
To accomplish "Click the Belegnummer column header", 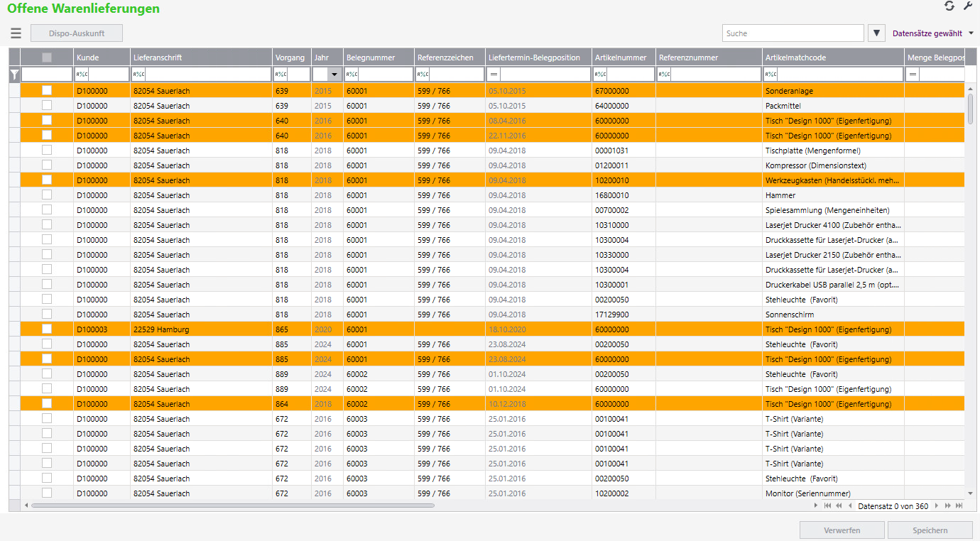I will pos(369,58).
